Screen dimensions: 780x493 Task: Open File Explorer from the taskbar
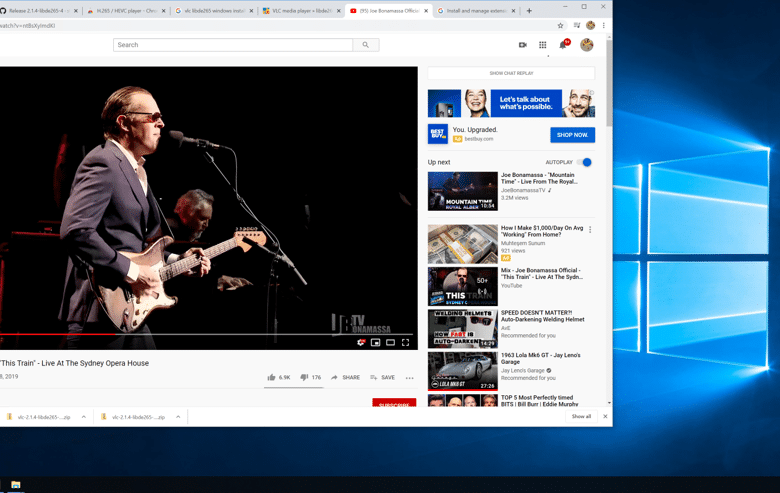15,485
